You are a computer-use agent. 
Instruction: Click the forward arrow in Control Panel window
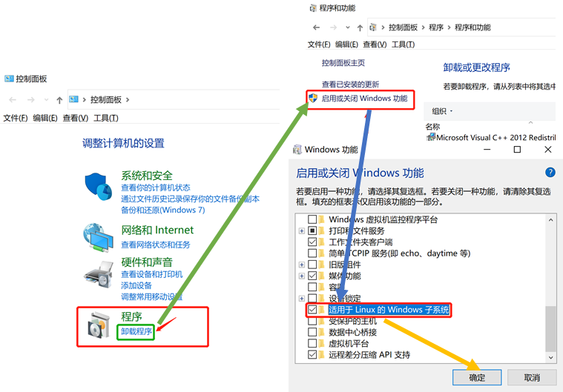coord(31,100)
